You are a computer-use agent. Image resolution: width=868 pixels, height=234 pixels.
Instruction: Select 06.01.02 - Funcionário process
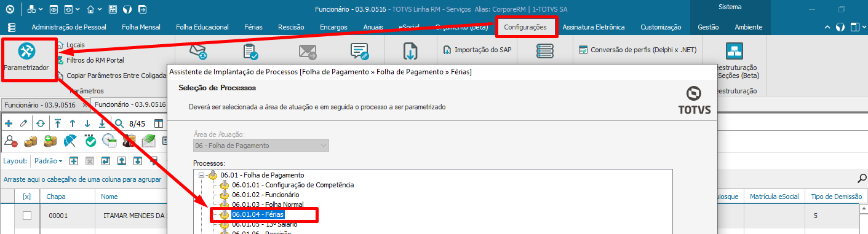click(x=265, y=195)
